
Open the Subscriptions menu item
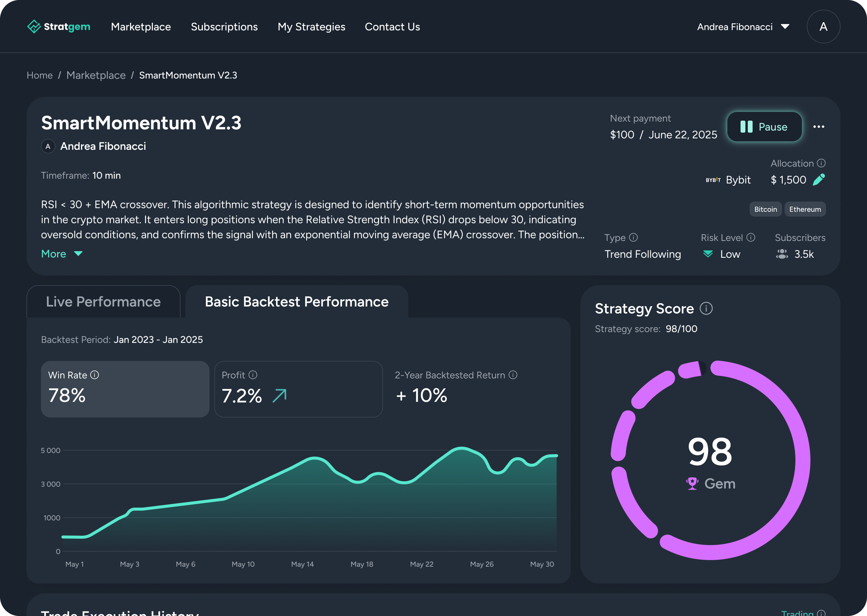click(x=224, y=26)
